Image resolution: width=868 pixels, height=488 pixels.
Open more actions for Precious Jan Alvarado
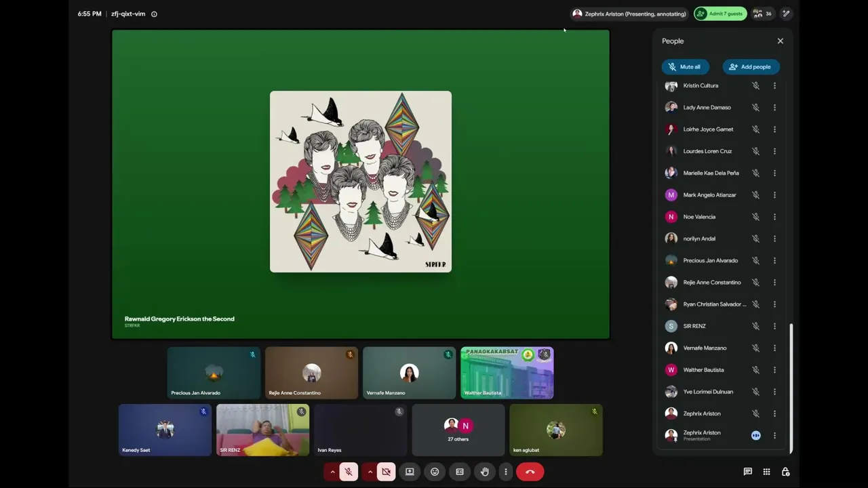(774, 260)
